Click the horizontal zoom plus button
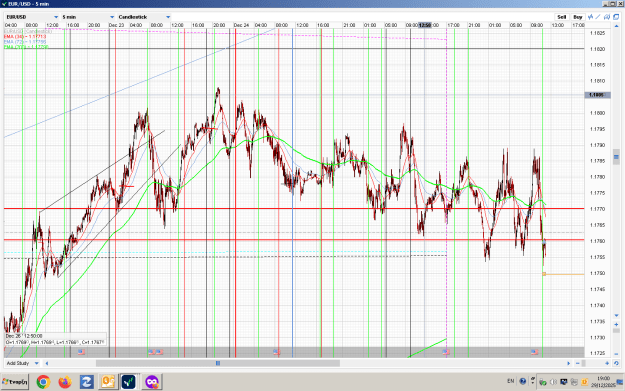 607,363
